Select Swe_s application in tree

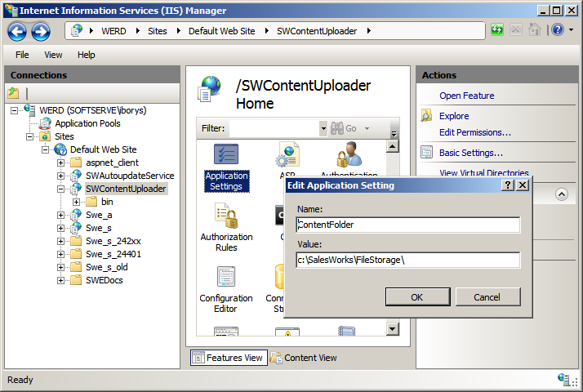99,228
